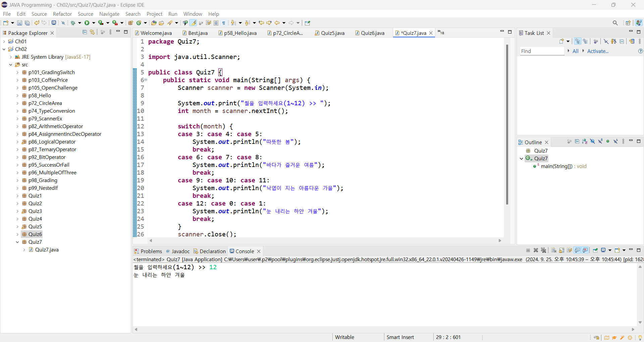This screenshot has width=644, height=342.
Task: Expand the Ch01 project node
Action: coord(4,42)
